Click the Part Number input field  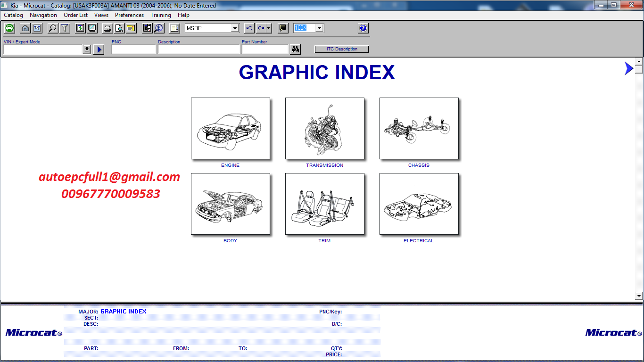click(265, 49)
